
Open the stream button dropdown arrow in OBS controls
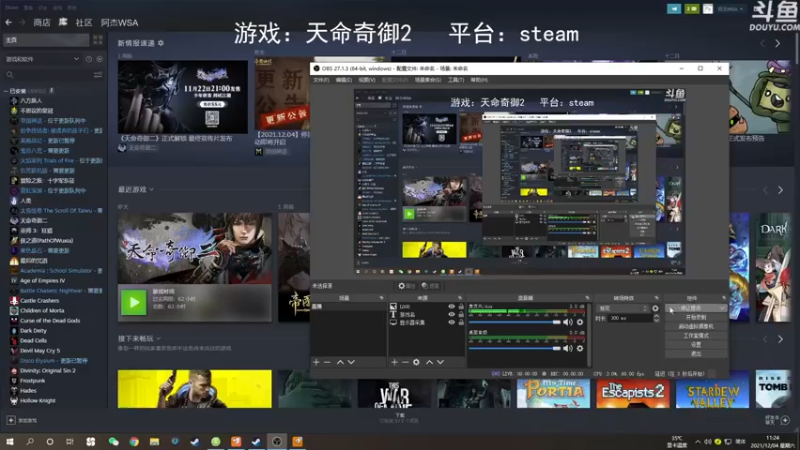[721, 308]
